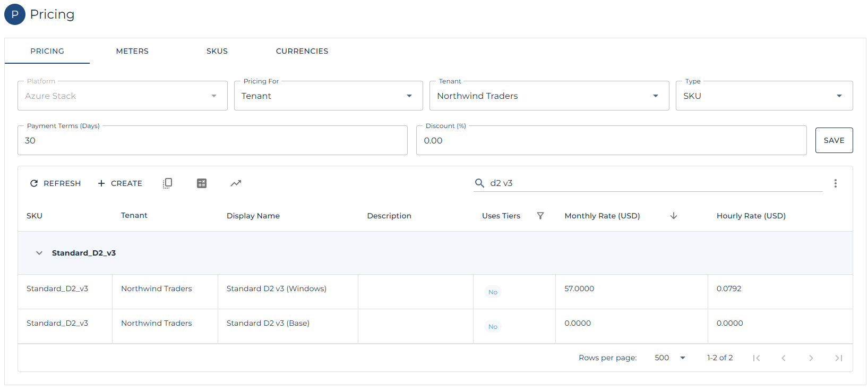Click the trending chart icon
Screen dimensions: 868x390
[236, 183]
